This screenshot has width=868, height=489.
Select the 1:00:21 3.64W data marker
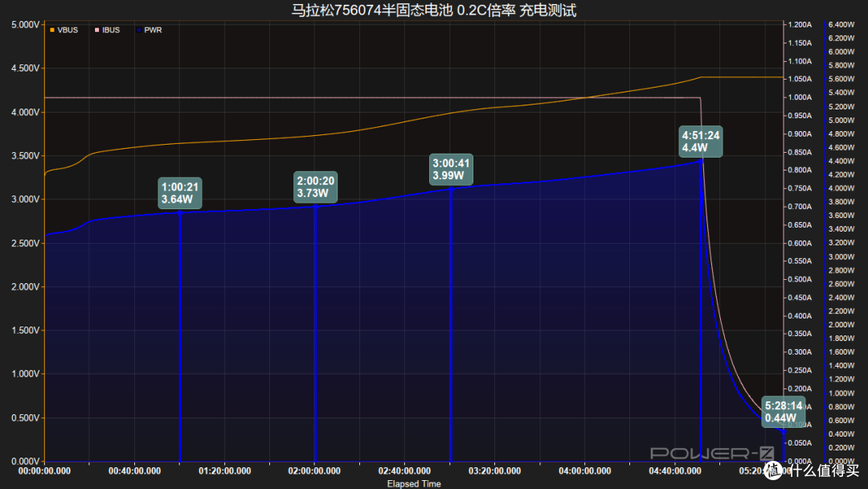[179, 193]
